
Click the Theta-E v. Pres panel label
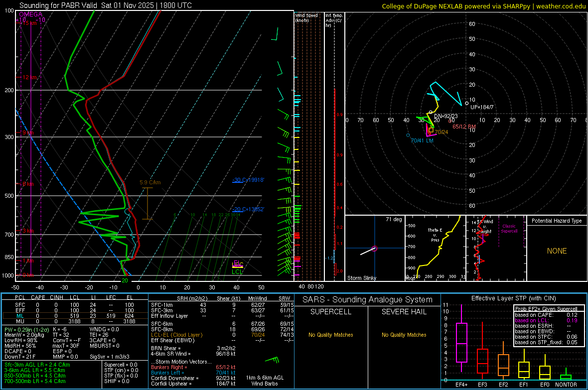pyautogui.click(x=435, y=235)
